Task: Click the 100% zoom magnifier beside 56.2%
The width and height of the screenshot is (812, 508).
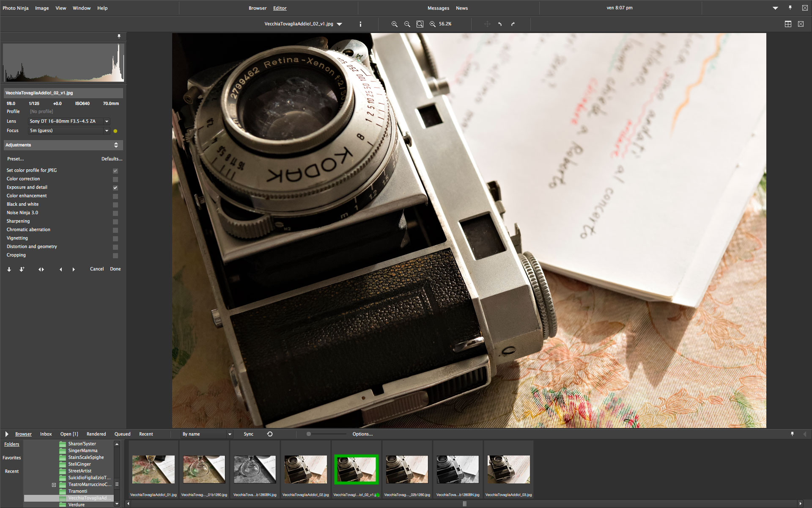Action: [x=432, y=24]
